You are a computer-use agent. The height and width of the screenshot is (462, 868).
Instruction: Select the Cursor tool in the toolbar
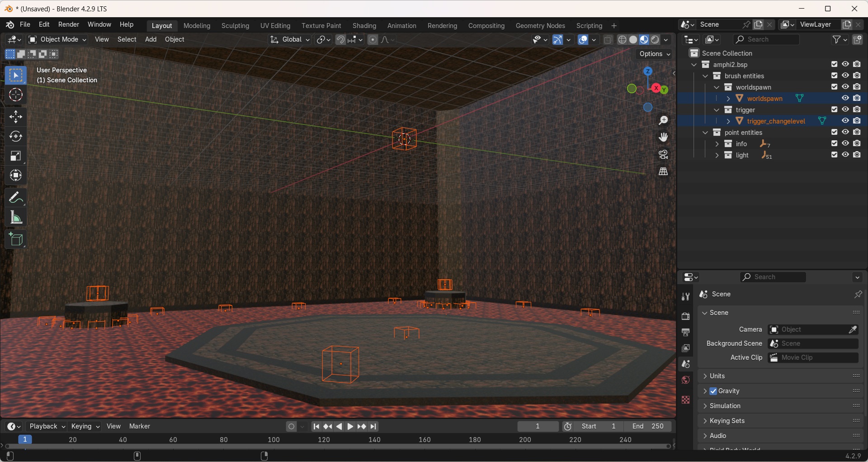click(x=16, y=95)
